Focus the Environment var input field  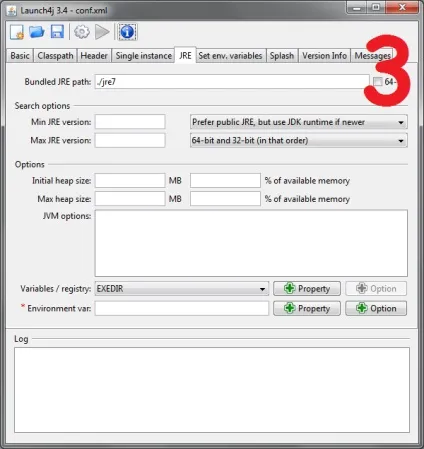182,308
